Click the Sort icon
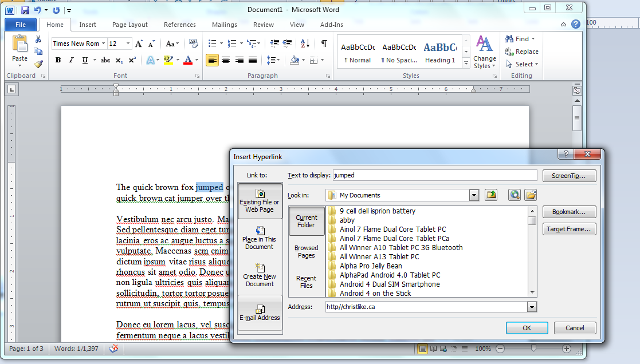The image size is (640, 364). click(305, 43)
